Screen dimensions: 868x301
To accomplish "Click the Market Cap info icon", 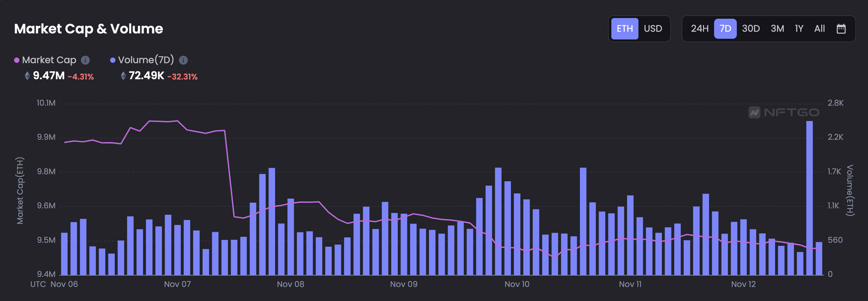I will tap(85, 60).
